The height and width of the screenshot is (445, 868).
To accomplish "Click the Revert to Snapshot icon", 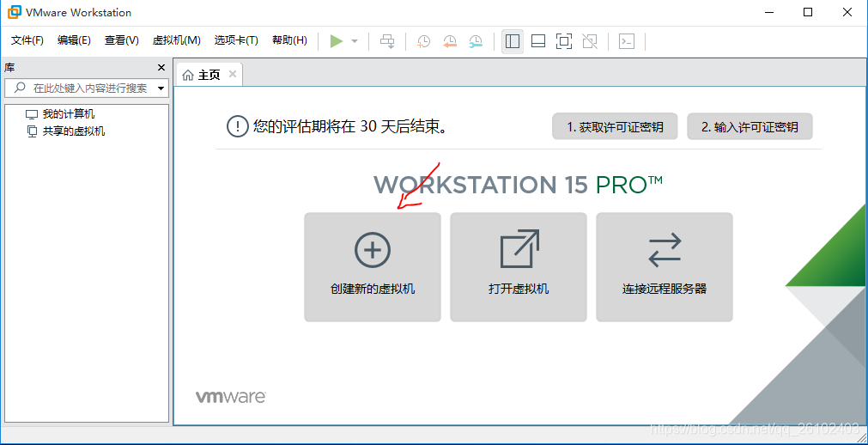I will (450, 41).
